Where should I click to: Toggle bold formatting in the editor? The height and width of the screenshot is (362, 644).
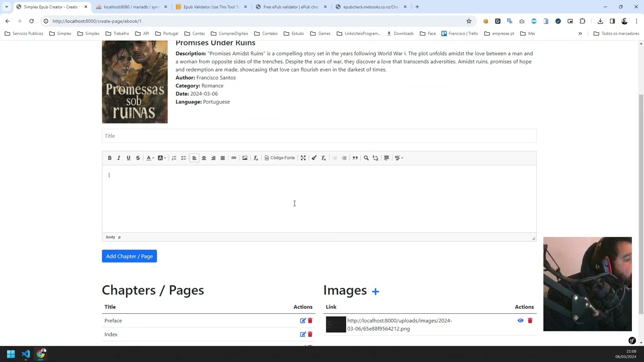tap(110, 158)
